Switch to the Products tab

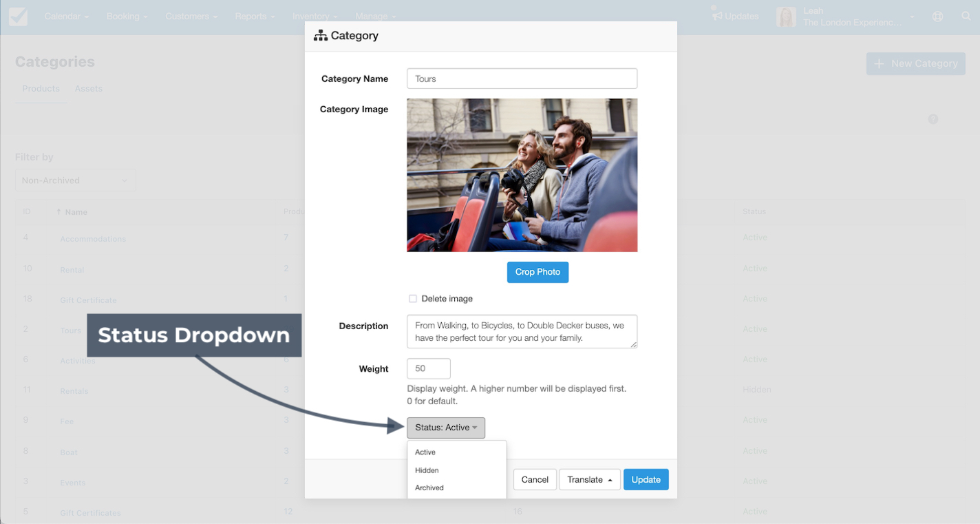click(41, 89)
